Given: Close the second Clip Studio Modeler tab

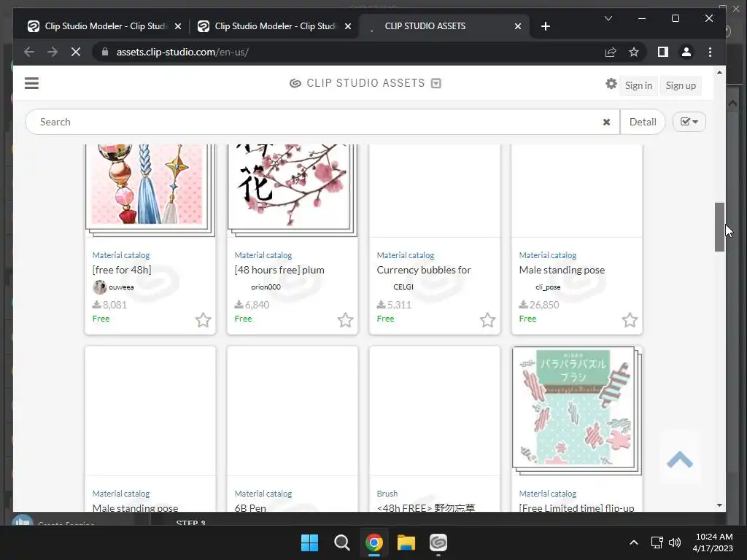Looking at the screenshot, I should click(x=348, y=27).
